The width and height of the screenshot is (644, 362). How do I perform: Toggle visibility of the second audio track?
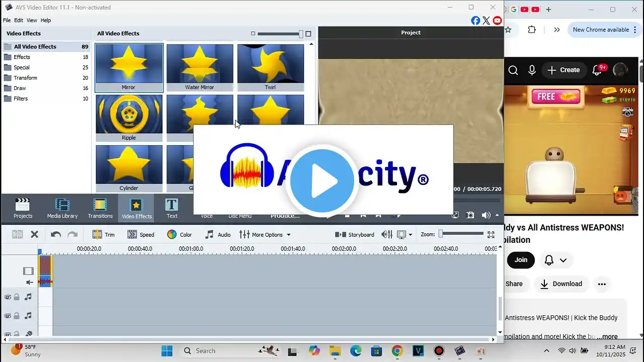pyautogui.click(x=8, y=316)
